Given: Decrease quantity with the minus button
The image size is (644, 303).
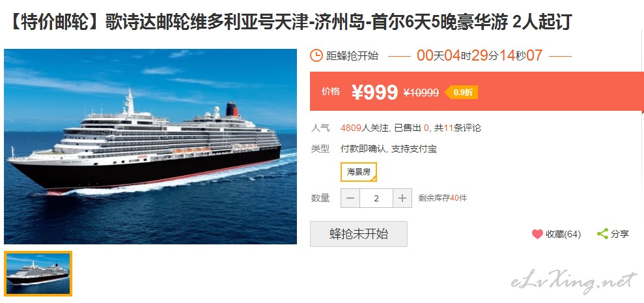Looking at the screenshot, I should (350, 198).
